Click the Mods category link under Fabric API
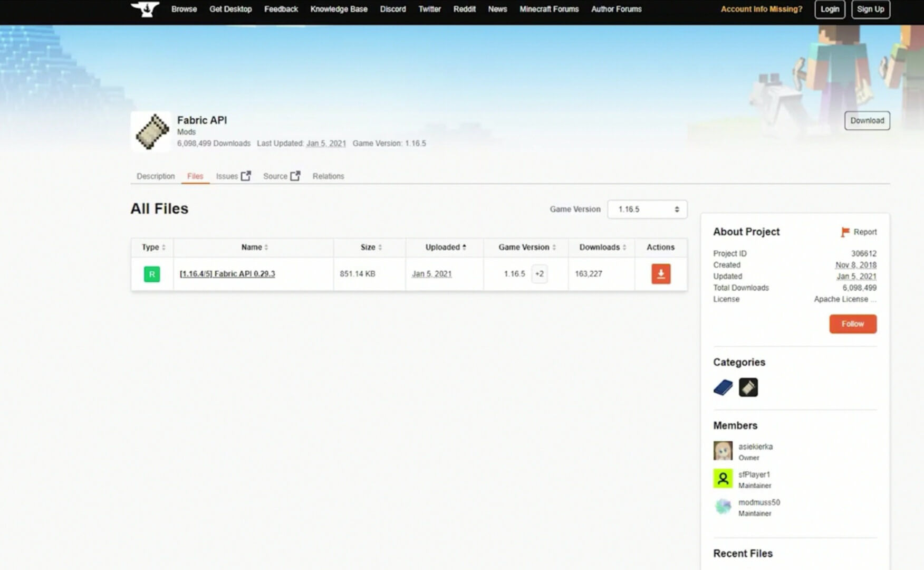Viewport: 924px width, 570px height. [x=186, y=132]
